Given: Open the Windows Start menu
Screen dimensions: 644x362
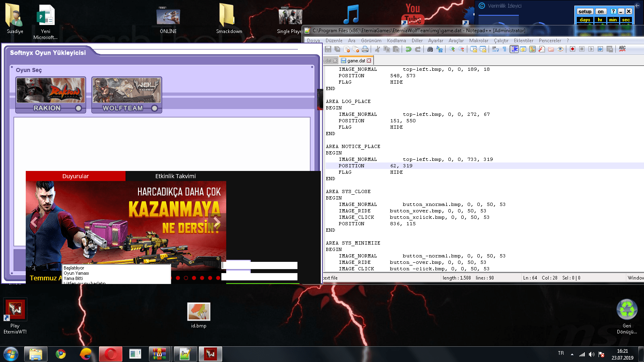Looking at the screenshot, I should pos(11,354).
